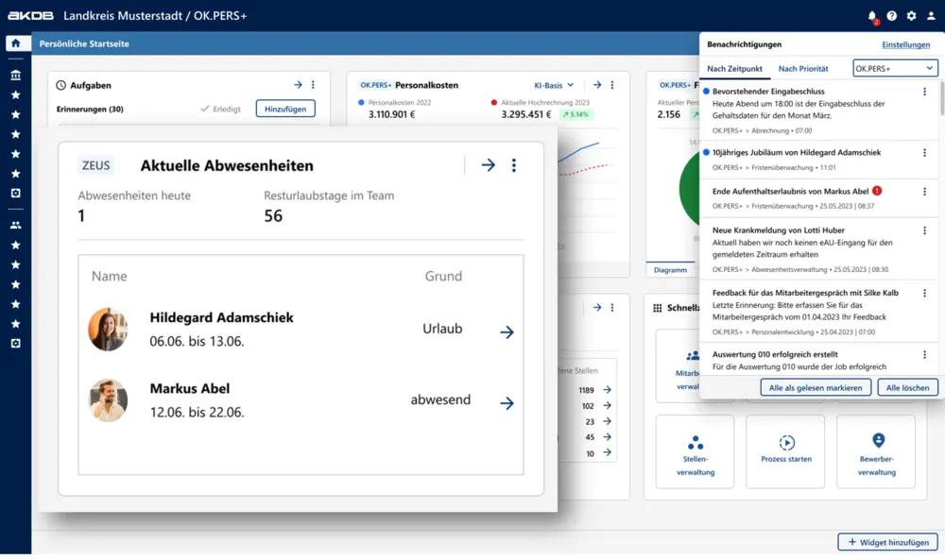
Task: Click the Widget hinzufügen button
Action: tap(887, 542)
